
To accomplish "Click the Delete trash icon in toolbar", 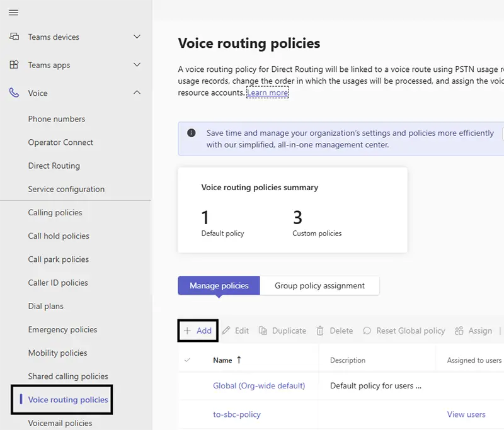I will coord(320,331).
